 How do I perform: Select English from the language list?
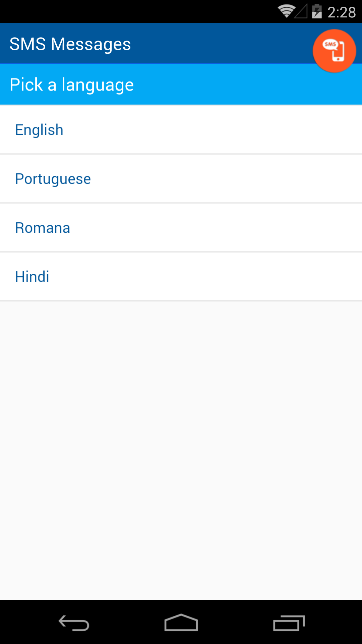point(39,130)
